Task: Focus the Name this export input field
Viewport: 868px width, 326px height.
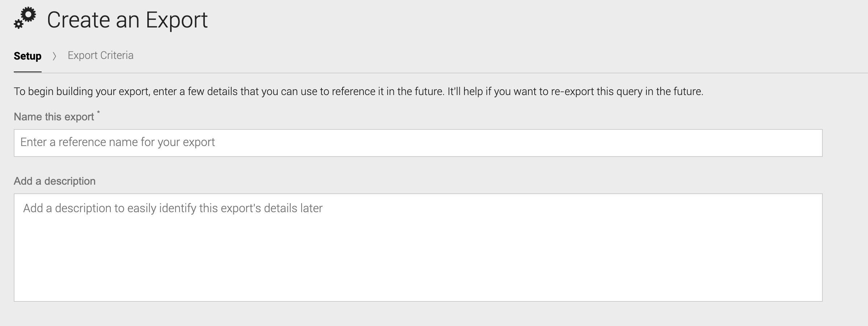Action: [x=418, y=143]
